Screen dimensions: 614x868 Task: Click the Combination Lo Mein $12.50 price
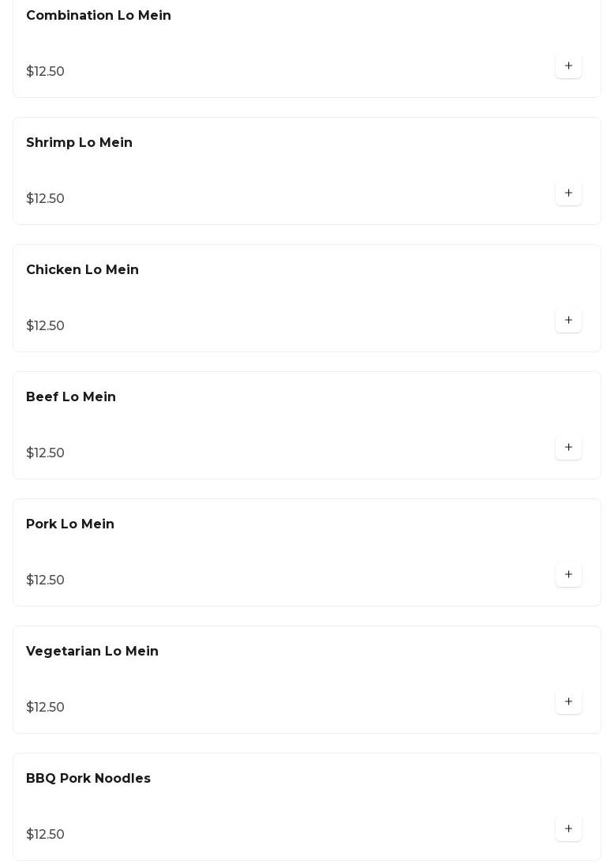[x=45, y=72]
